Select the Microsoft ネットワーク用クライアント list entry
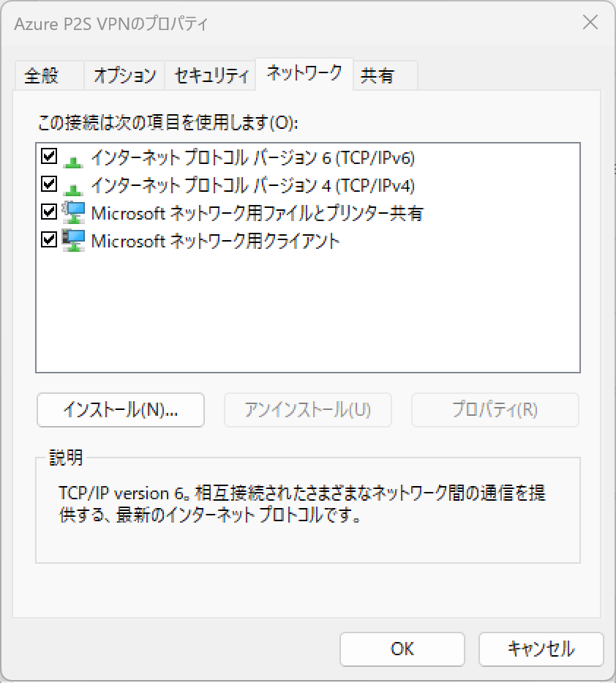 pyautogui.click(x=215, y=241)
